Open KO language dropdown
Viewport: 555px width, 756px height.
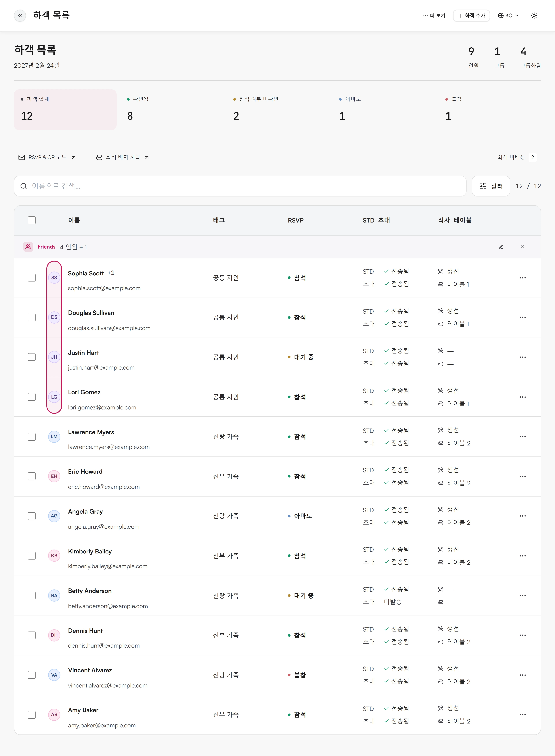coord(508,15)
